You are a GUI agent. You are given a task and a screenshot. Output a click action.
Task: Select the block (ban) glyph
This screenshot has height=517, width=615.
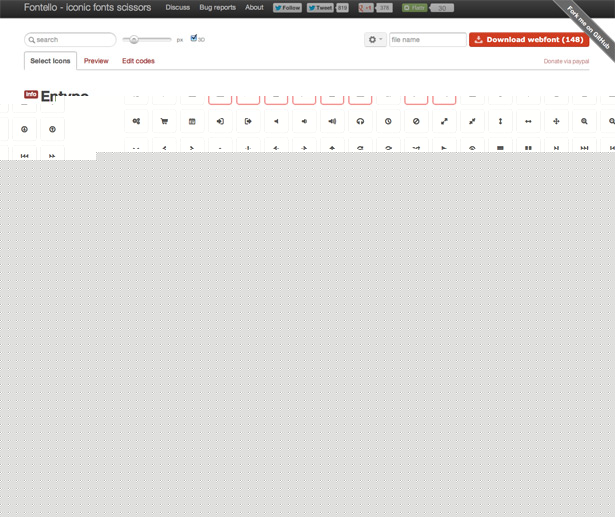(416, 121)
